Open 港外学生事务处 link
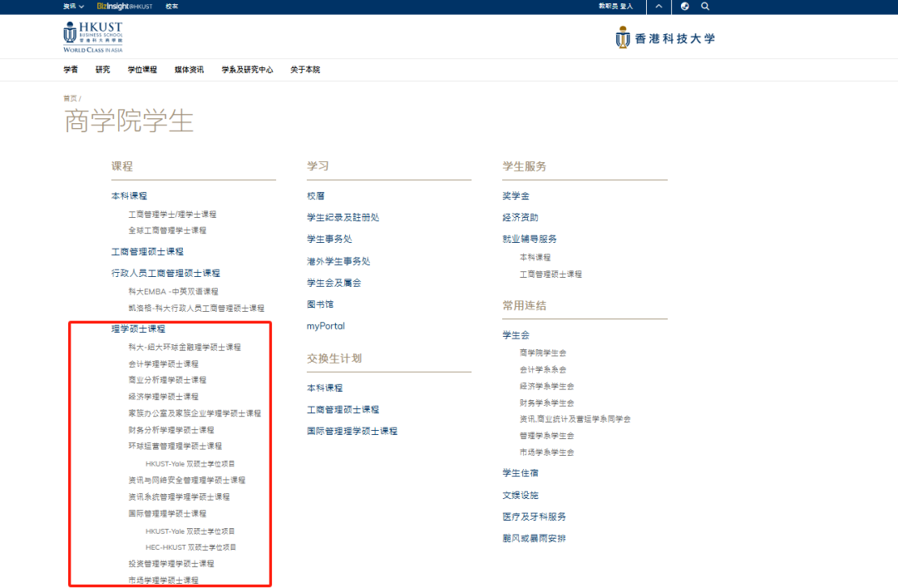898x588 pixels. [338, 261]
